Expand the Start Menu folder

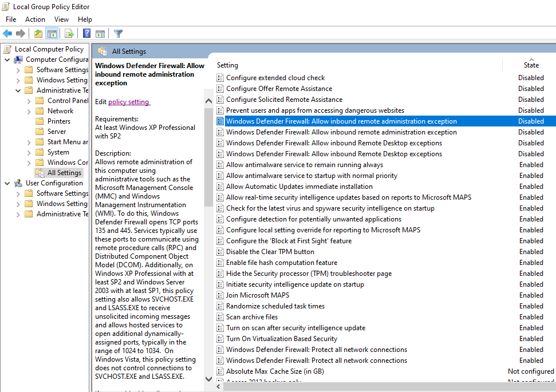(x=29, y=142)
